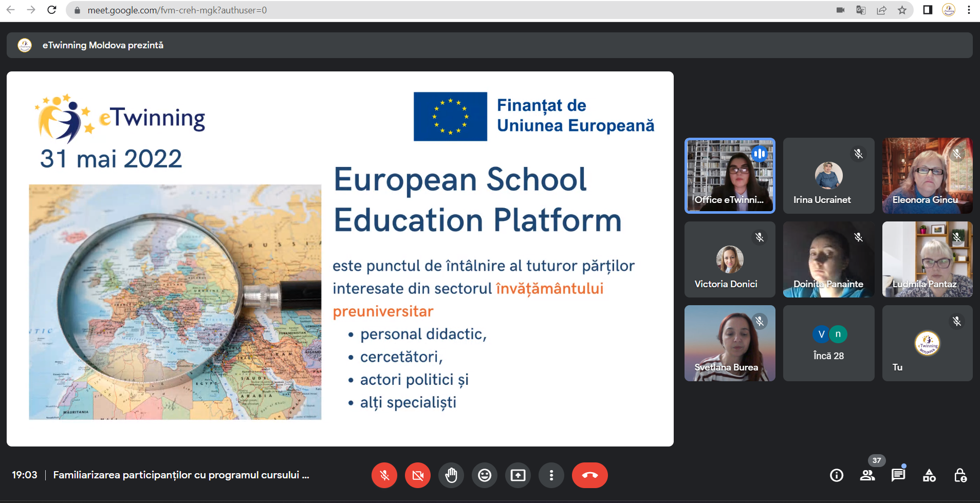The width and height of the screenshot is (980, 503).
Task: Click the site lock icon in address bar
Action: [77, 10]
